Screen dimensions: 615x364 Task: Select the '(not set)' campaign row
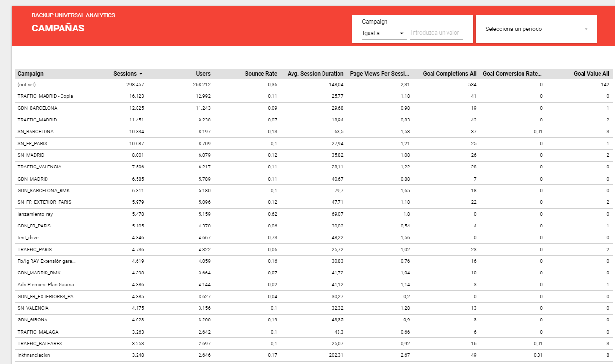(314, 84)
